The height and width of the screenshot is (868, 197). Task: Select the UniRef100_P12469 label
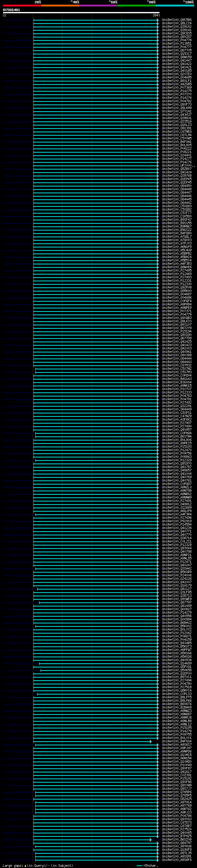177,274
